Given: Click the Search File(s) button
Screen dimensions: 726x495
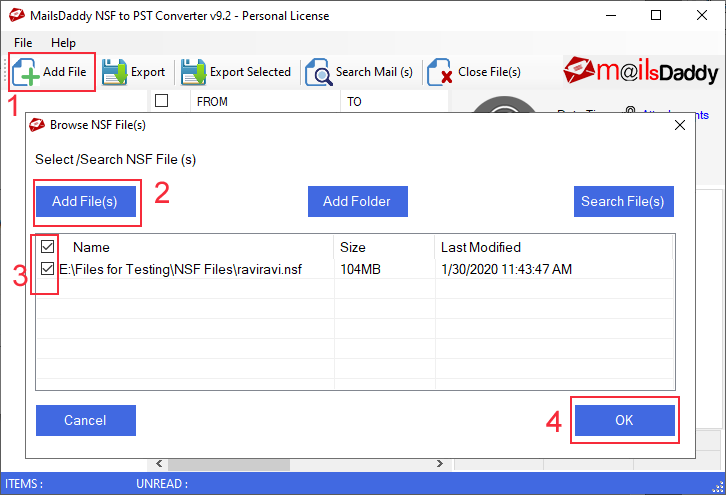Looking at the screenshot, I should click(624, 201).
